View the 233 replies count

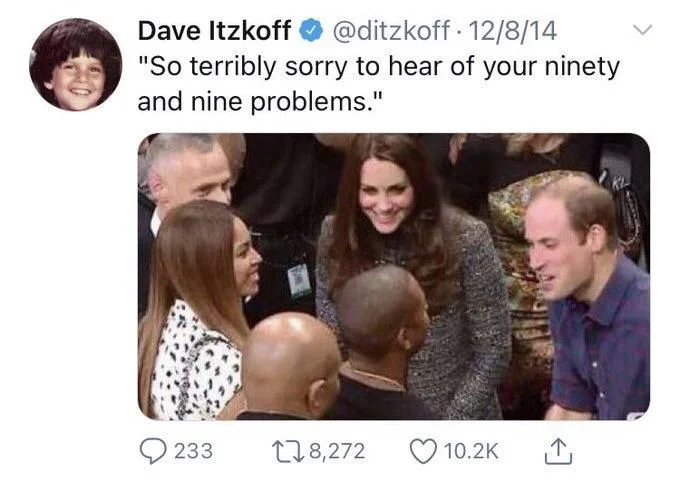[193, 451]
